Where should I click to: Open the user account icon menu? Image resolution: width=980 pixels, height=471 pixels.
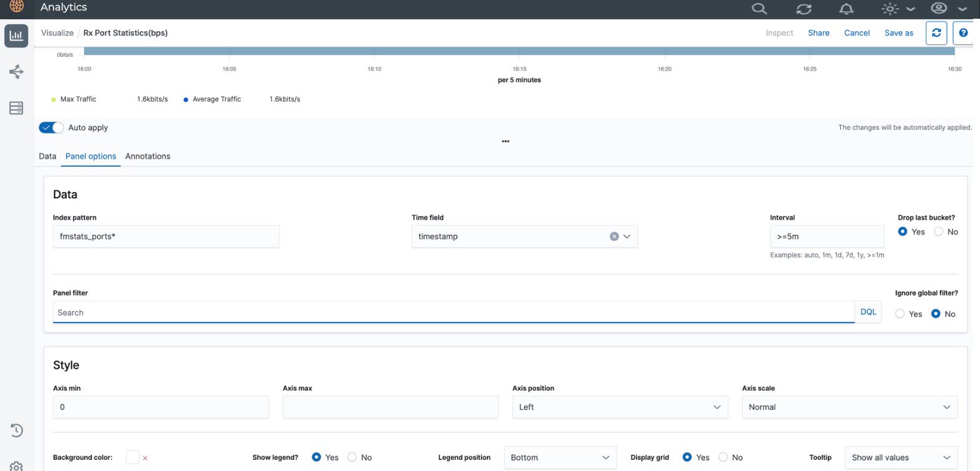click(x=938, y=9)
